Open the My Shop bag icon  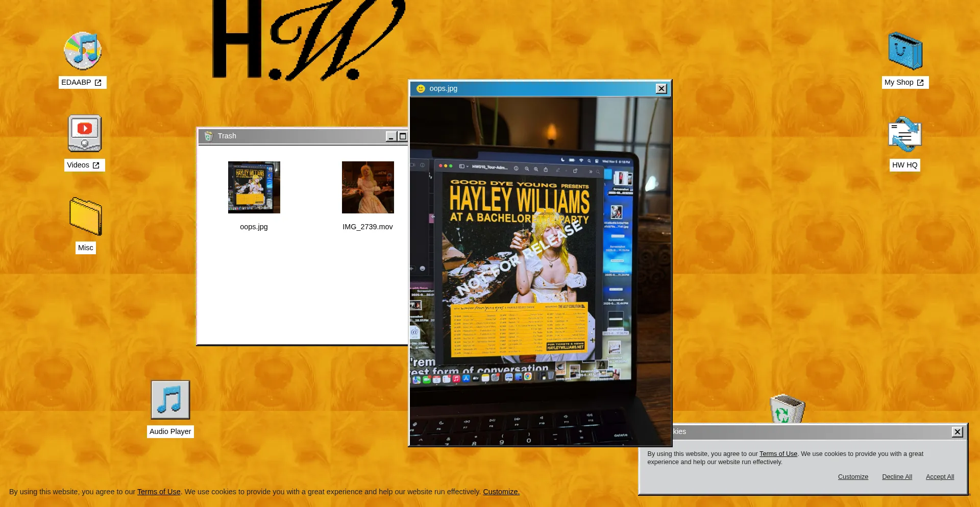click(905, 51)
